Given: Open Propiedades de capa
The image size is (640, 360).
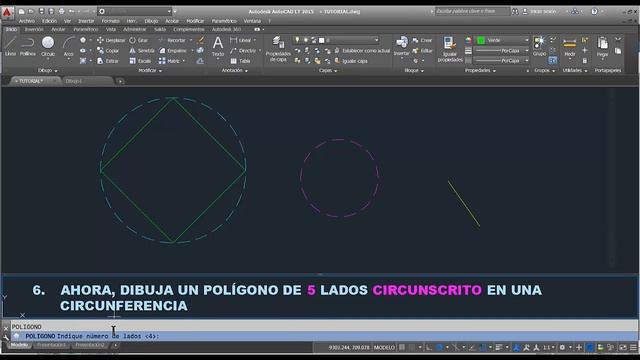Looking at the screenshot, I should tap(278, 49).
